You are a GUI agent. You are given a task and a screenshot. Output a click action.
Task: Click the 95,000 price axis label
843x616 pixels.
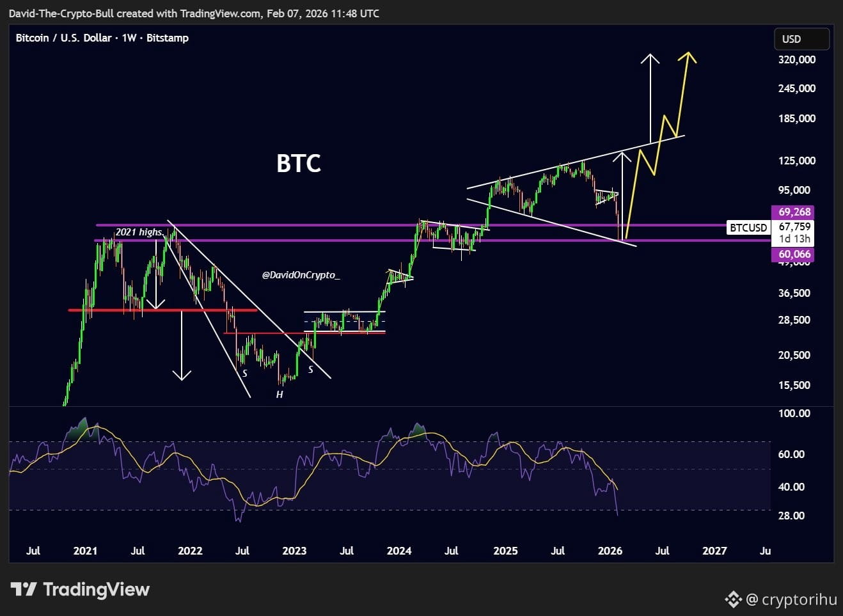click(x=794, y=190)
